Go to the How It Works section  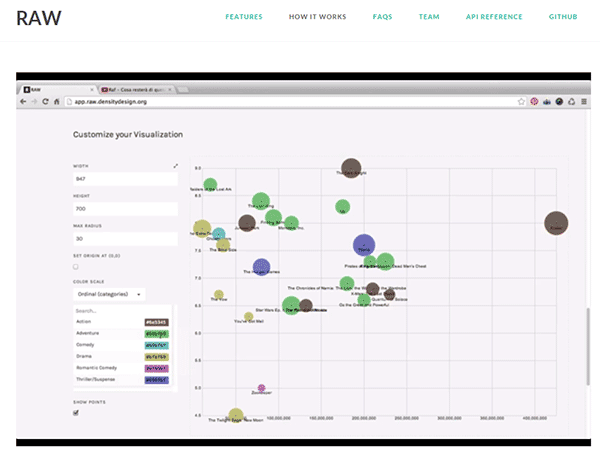[x=317, y=17]
